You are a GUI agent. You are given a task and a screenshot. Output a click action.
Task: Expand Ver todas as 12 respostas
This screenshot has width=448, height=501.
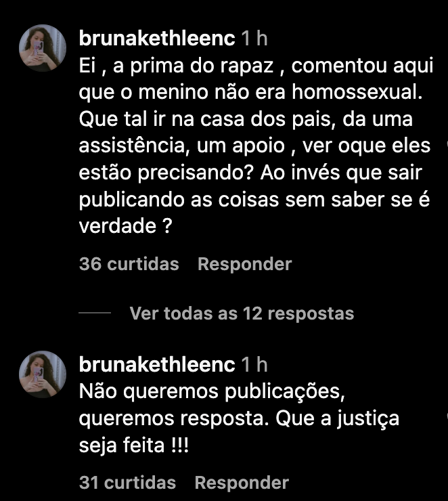click(x=242, y=313)
